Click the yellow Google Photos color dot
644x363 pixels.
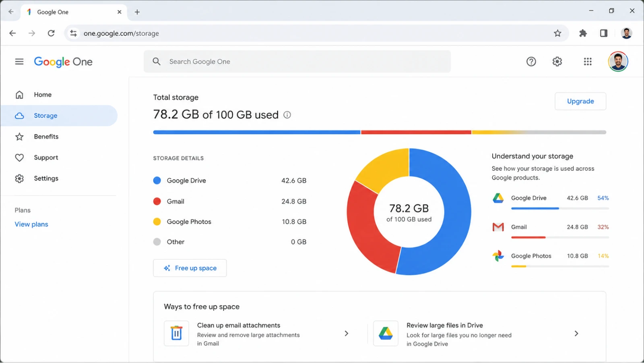pos(157,222)
